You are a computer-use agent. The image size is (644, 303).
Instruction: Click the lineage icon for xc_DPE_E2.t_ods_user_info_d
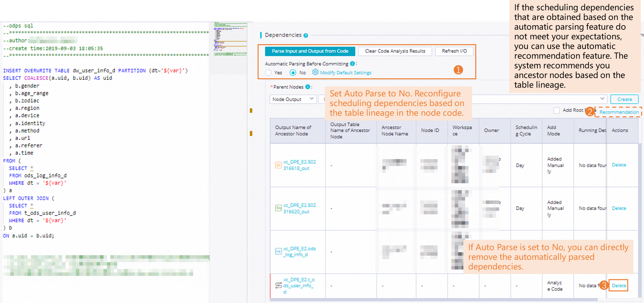point(279,286)
